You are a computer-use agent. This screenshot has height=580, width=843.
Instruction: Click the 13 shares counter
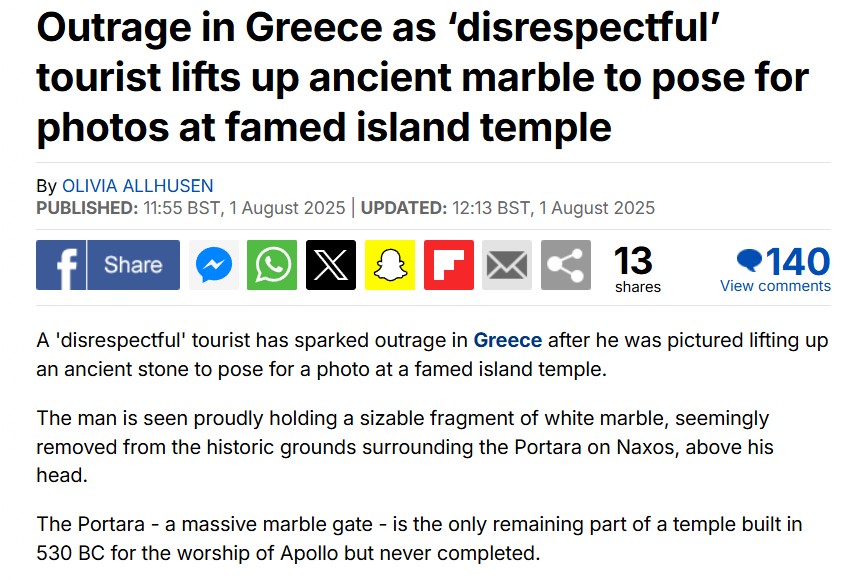click(x=638, y=269)
